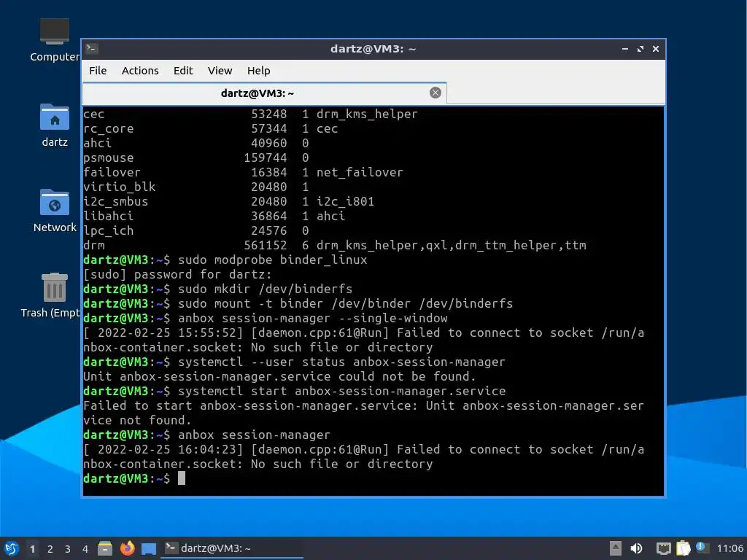This screenshot has height=560, width=747.
Task: Open the Trash desktop icon
Action: click(x=54, y=296)
